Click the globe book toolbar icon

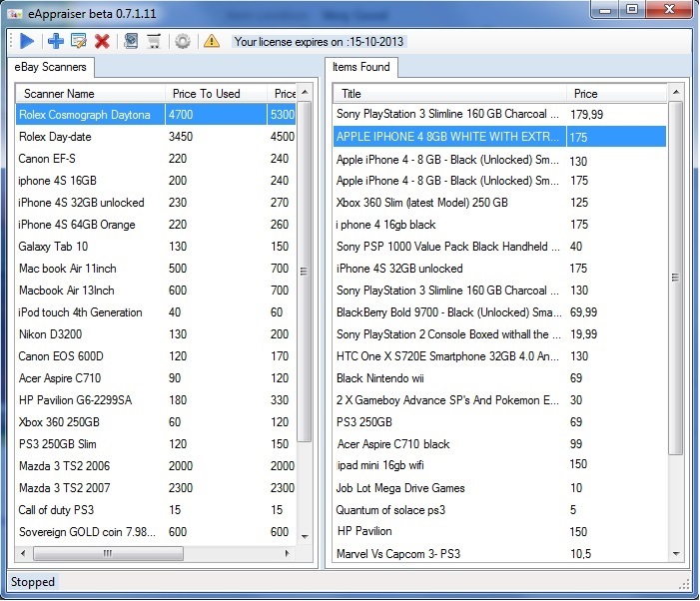click(x=131, y=42)
